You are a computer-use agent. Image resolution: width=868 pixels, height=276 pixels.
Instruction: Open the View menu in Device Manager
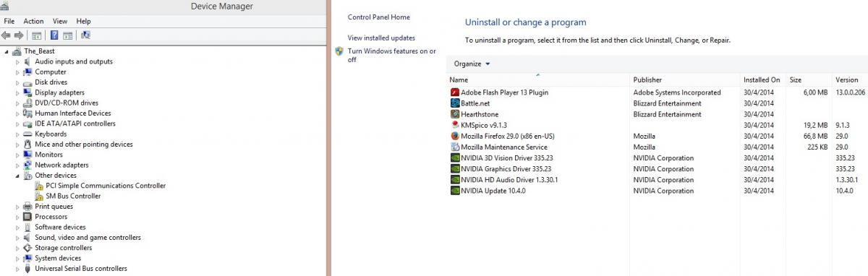pos(60,22)
